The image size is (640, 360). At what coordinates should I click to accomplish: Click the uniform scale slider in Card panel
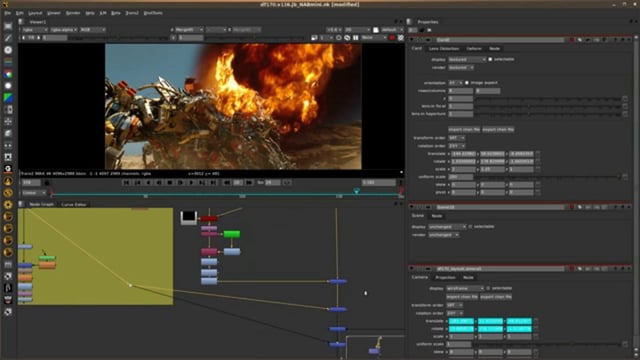tap(547, 177)
